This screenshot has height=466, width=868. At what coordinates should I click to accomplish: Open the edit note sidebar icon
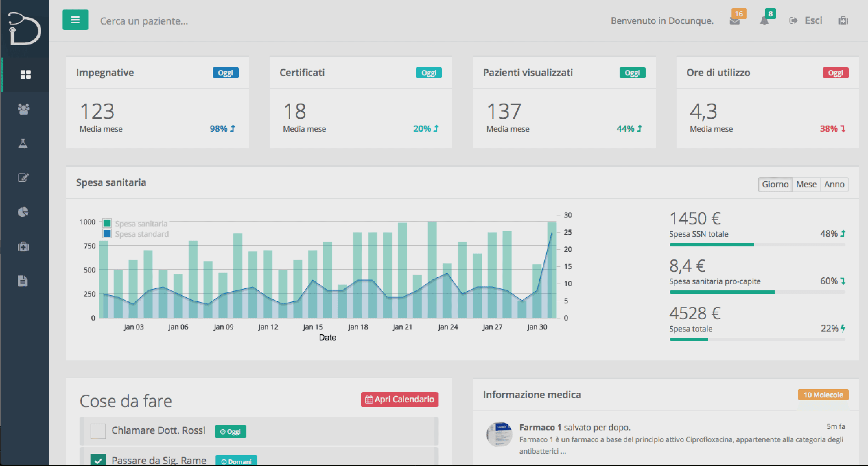[23, 178]
